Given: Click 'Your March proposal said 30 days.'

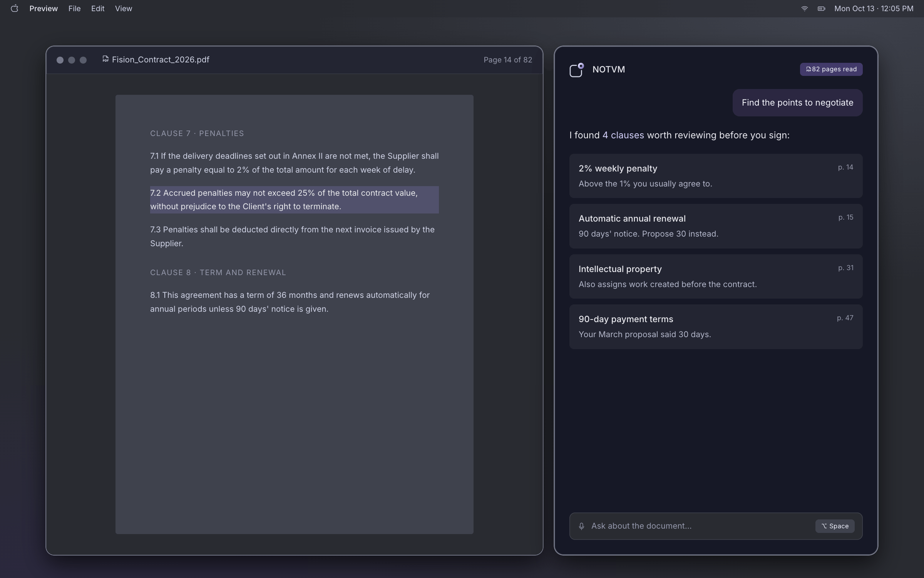Looking at the screenshot, I should point(644,334).
